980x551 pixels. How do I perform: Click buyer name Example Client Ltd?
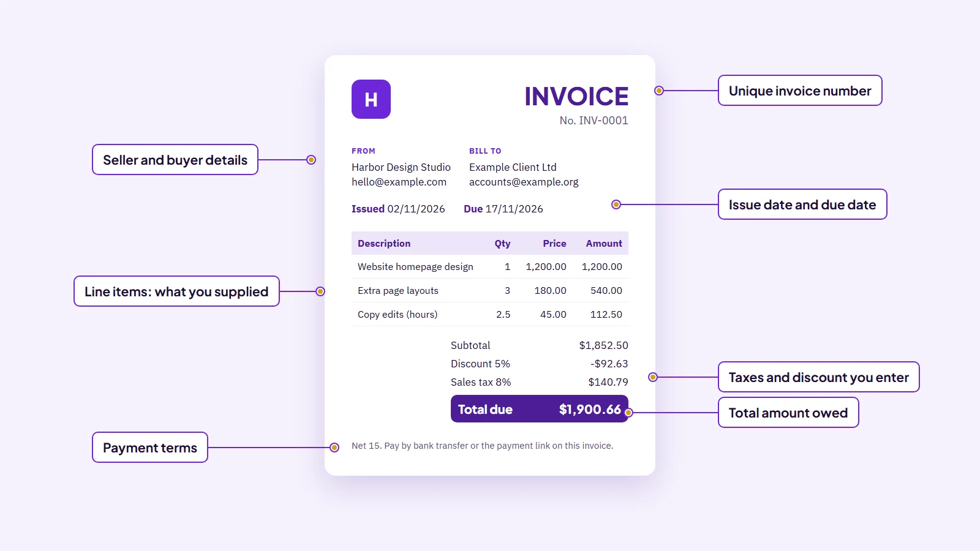(x=513, y=167)
